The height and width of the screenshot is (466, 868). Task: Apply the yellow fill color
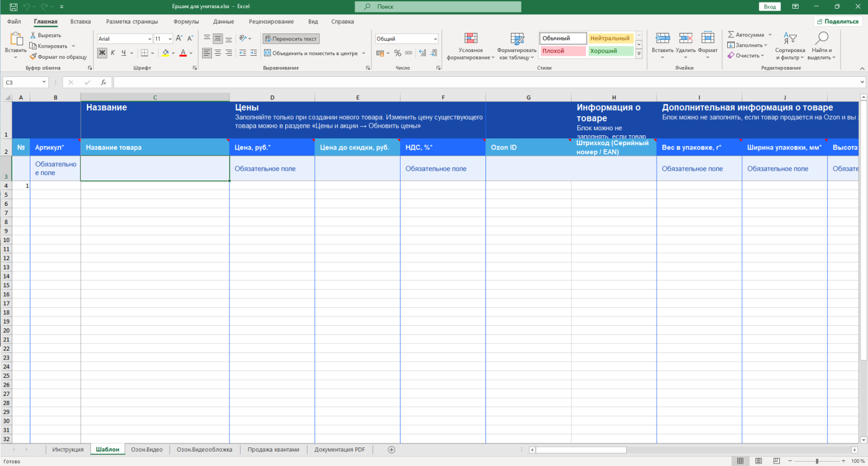click(x=165, y=53)
